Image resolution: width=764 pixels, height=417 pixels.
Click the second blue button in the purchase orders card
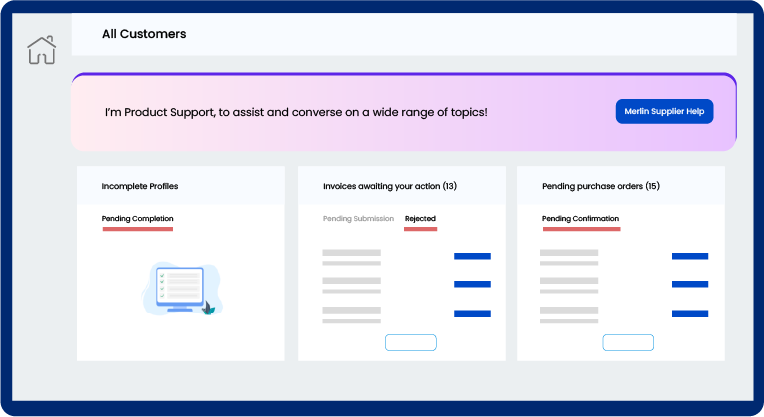tap(689, 285)
